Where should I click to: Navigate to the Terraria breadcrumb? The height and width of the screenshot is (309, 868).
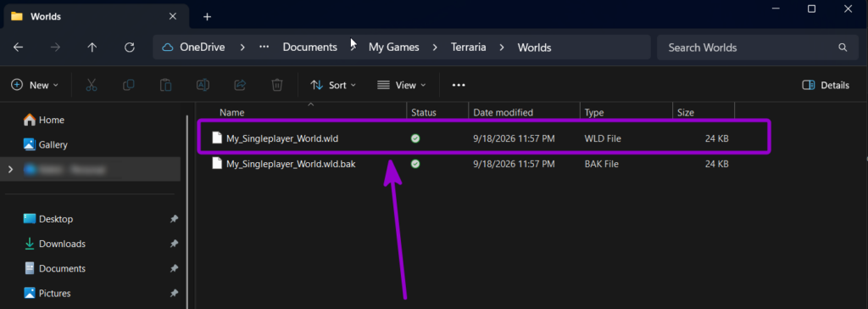pyautogui.click(x=468, y=48)
